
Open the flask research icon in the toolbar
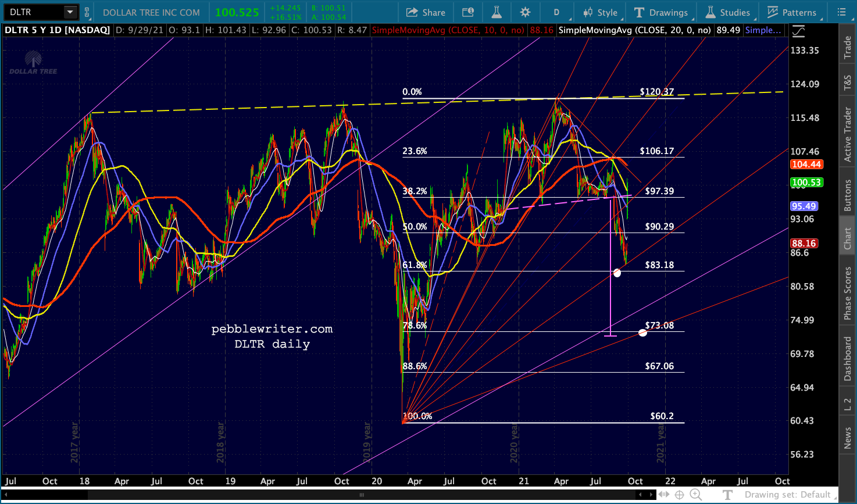pyautogui.click(x=497, y=12)
